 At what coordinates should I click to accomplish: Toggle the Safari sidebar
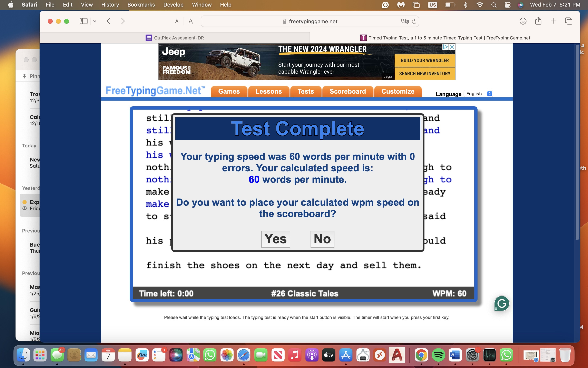click(x=83, y=21)
